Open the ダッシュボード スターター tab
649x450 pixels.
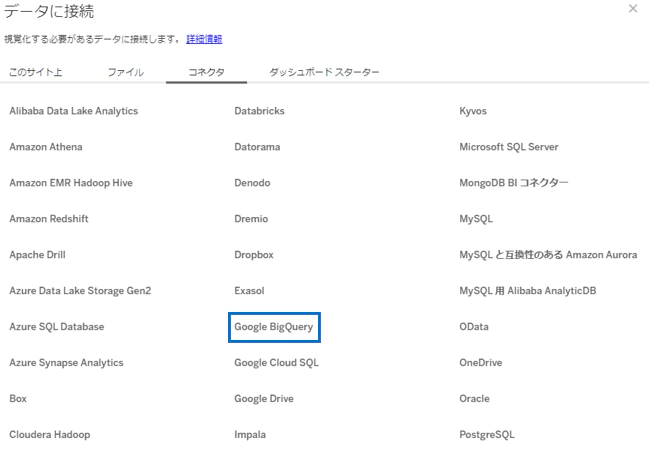(324, 72)
